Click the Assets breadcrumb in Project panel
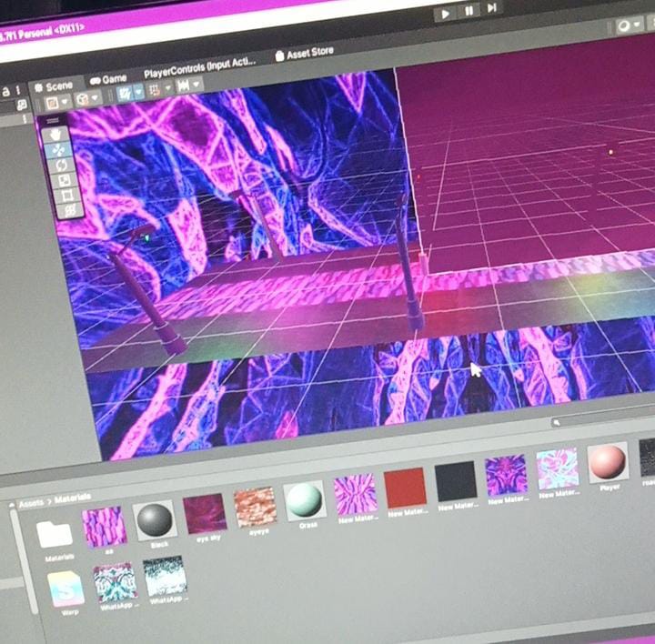655x644 pixels. 31,503
